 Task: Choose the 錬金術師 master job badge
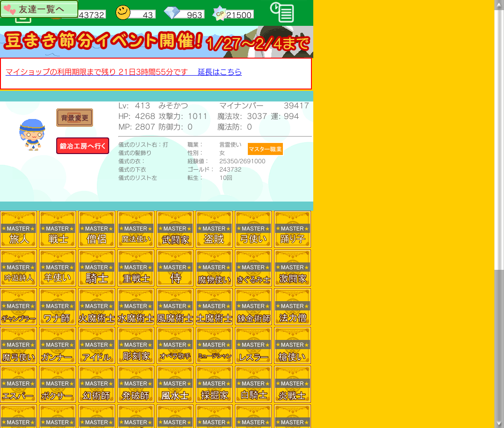[x=253, y=307]
